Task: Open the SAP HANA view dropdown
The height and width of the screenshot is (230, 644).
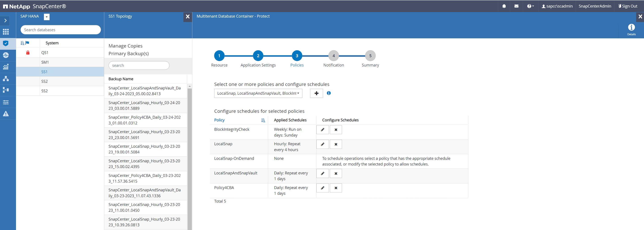Action: click(47, 17)
